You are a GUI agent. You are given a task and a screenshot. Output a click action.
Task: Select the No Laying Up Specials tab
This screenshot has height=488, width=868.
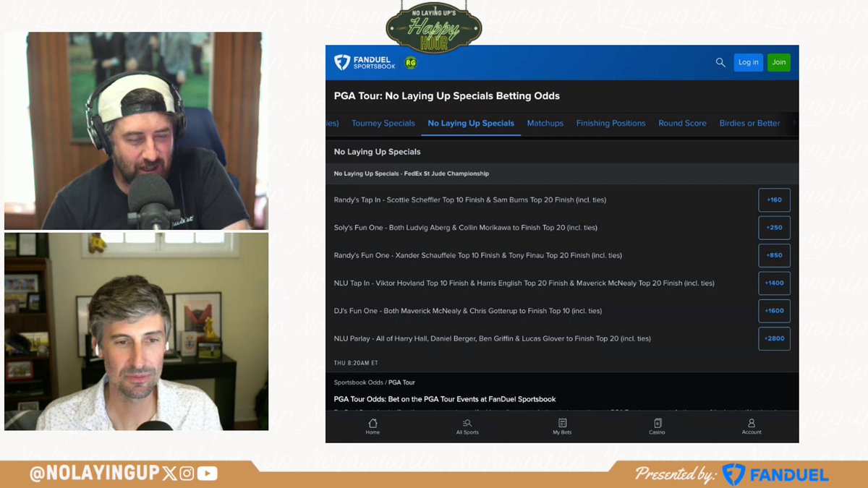pos(471,124)
